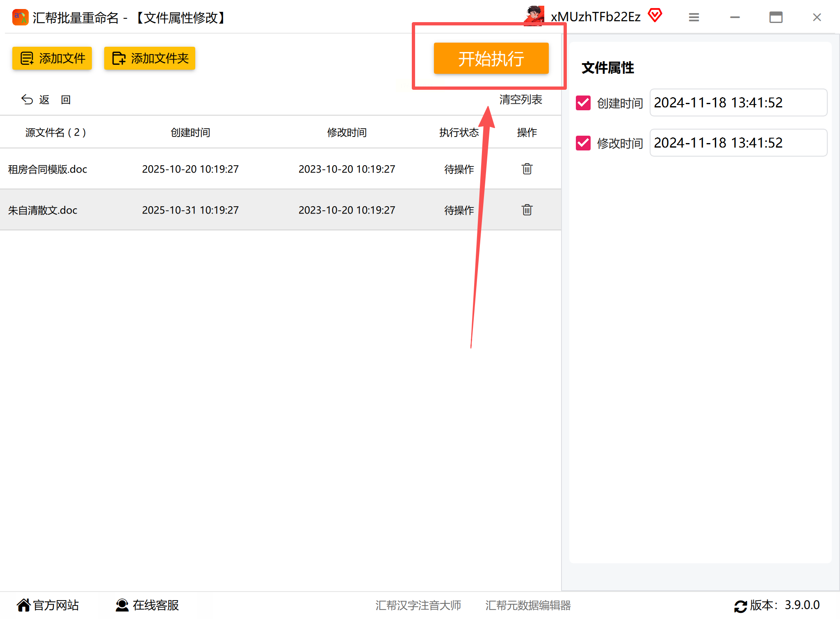Click the red VIP diamond icon
Screen dimensions: 840x619
click(x=655, y=16)
